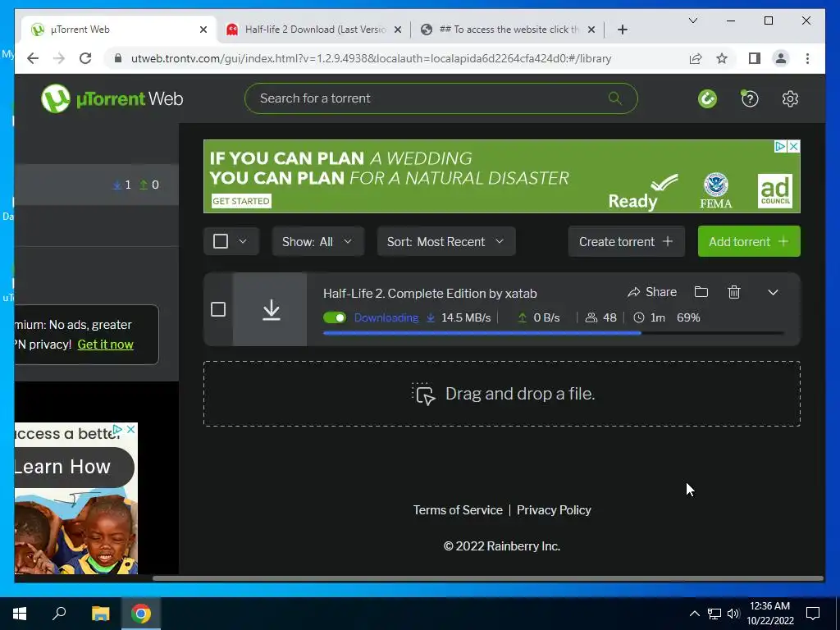Click the download arrow thumbnail of Half-Life 2
The height and width of the screenshot is (630, 840).
(270, 309)
